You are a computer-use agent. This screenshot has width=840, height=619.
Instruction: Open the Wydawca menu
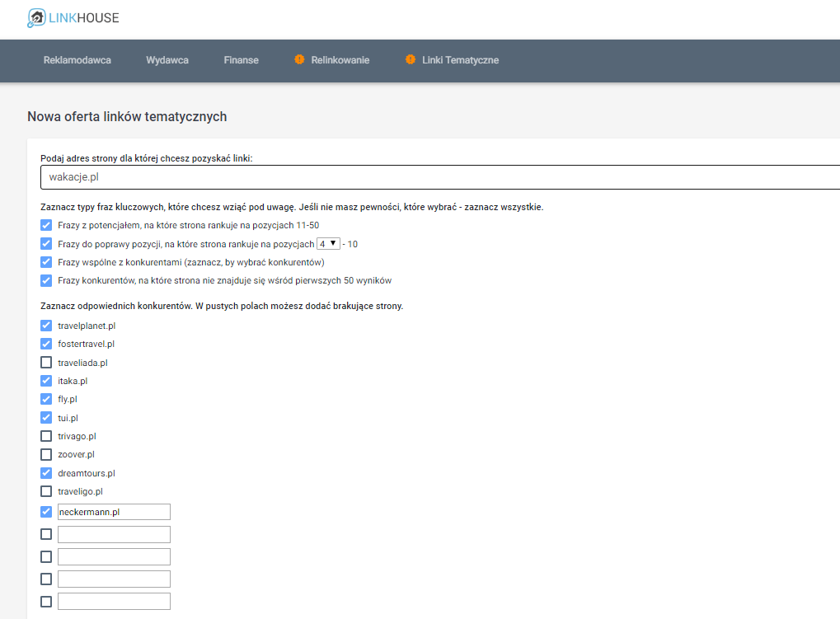click(167, 60)
